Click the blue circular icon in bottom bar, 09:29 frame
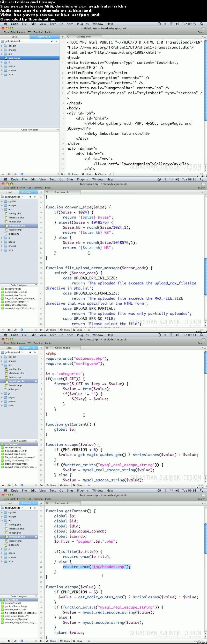 coord(22,174)
